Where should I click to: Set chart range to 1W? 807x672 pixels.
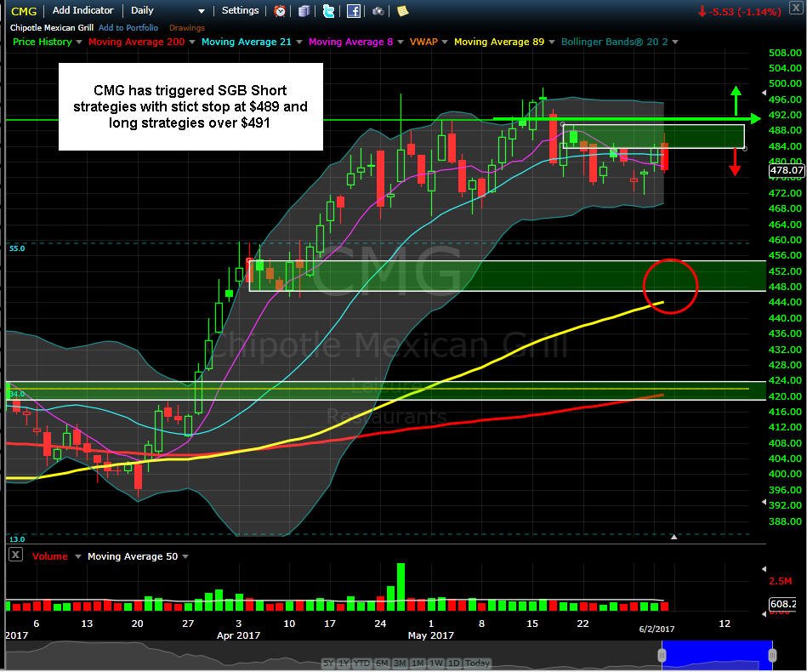[436, 663]
